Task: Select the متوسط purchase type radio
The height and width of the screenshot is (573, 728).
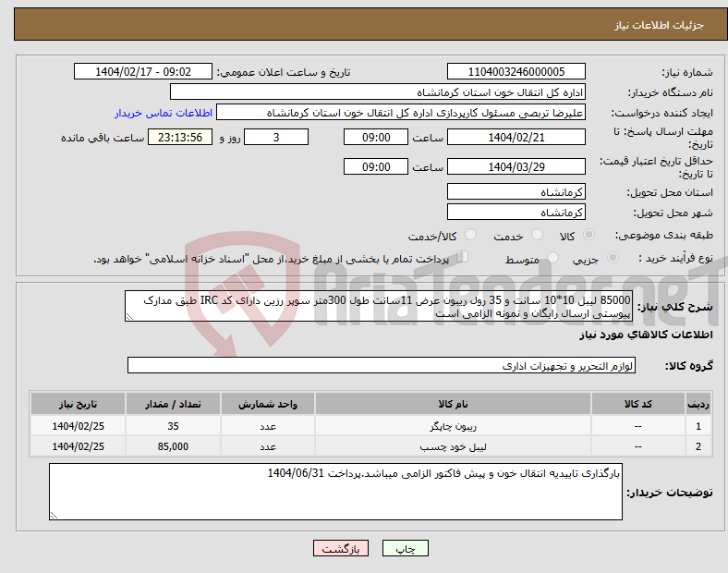Action: click(552, 257)
